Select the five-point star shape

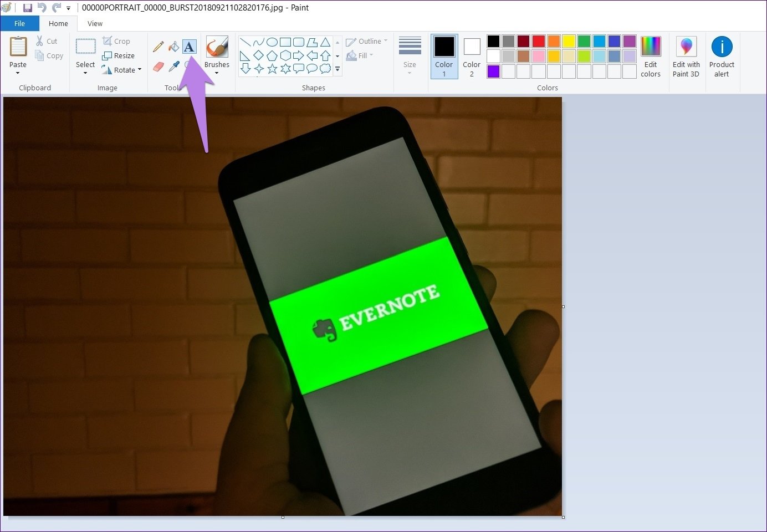(x=272, y=69)
